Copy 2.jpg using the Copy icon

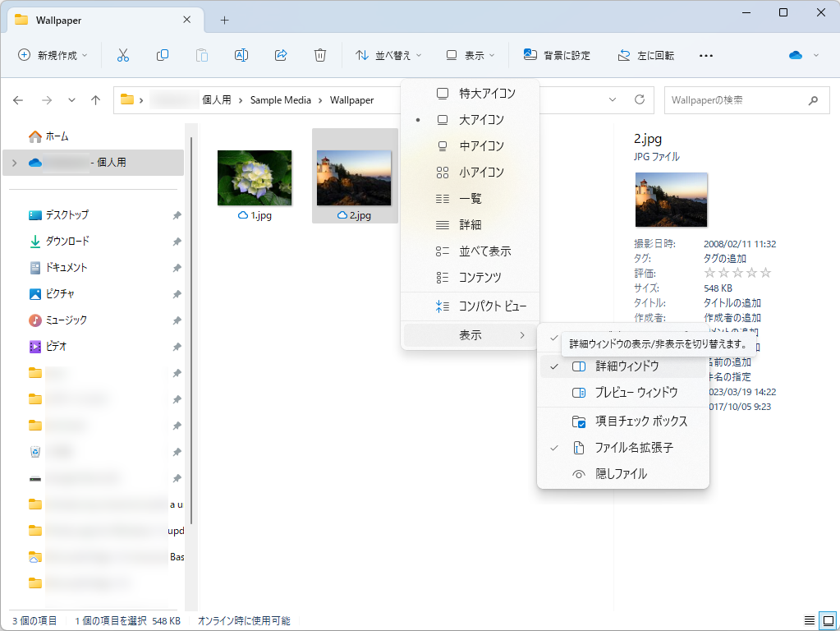coord(162,55)
